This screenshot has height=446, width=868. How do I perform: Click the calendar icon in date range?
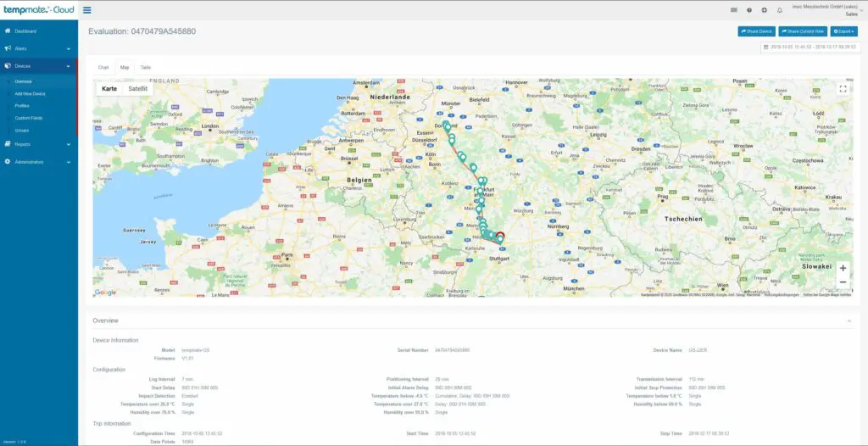click(x=765, y=47)
